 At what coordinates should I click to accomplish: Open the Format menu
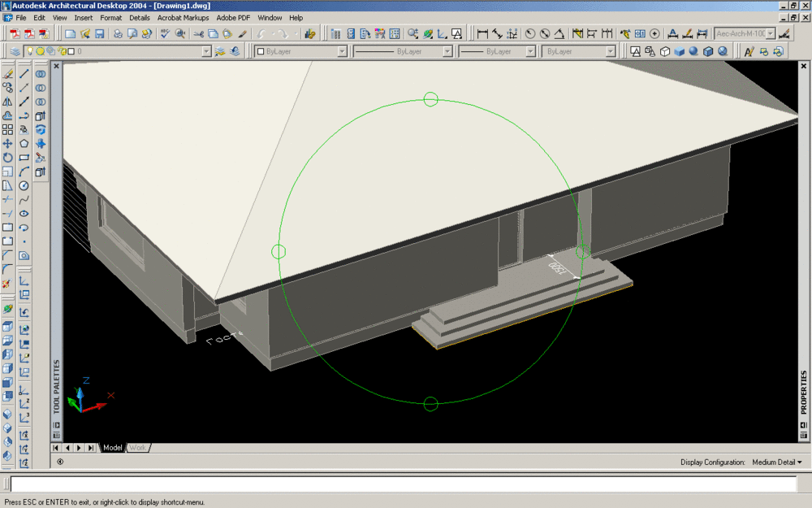111,17
